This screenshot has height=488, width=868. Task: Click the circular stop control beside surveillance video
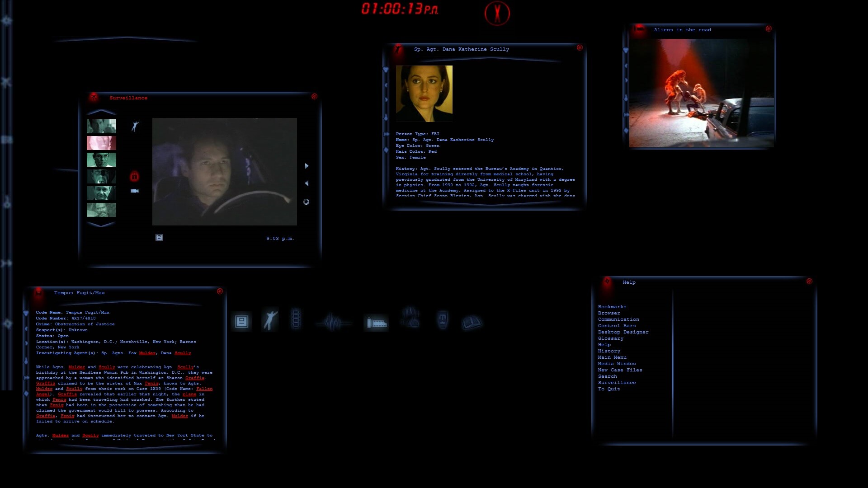tap(306, 202)
